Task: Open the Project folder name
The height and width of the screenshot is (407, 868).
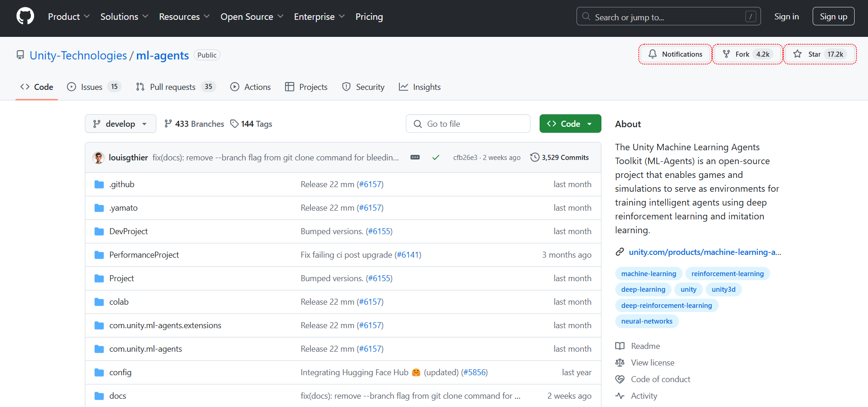Action: coord(122,278)
